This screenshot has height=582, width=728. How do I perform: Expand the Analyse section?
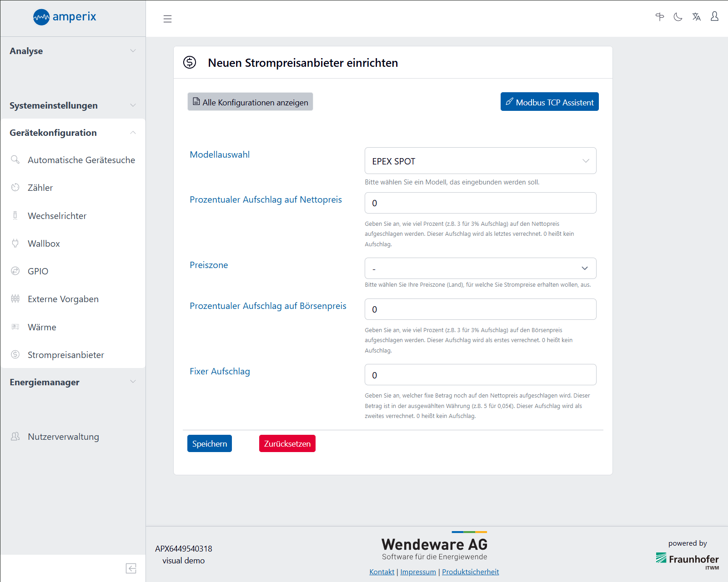tap(73, 51)
